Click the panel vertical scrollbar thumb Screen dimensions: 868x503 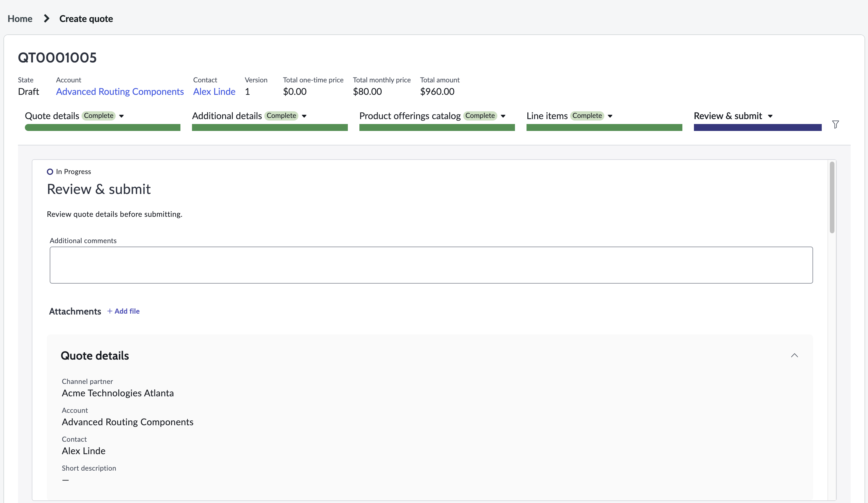coord(832,197)
